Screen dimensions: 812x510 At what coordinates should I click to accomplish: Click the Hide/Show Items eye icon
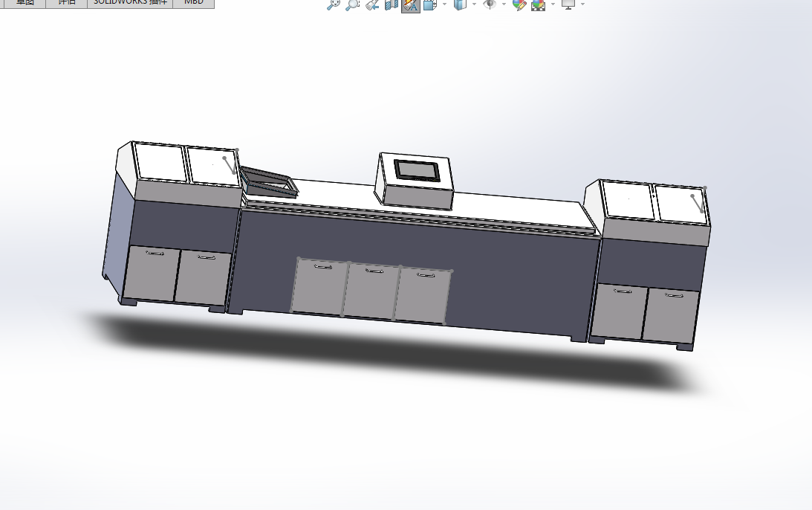489,4
